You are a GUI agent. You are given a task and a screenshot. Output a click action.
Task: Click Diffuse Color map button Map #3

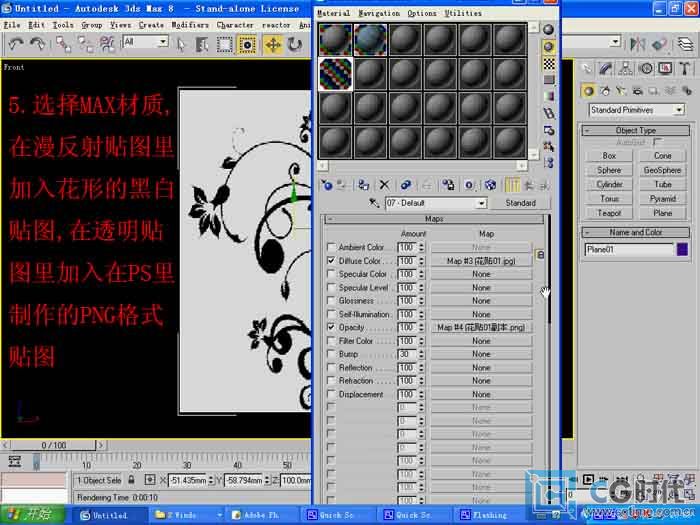click(481, 261)
